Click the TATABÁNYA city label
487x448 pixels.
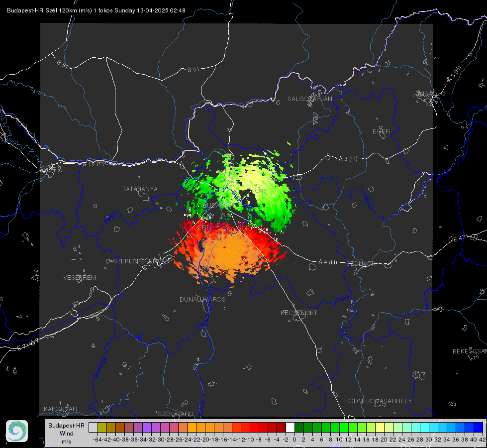click(140, 189)
